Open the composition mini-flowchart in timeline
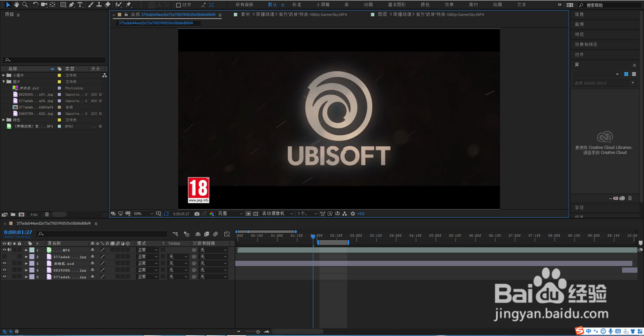Screen dimensions: 644x336 tap(175, 234)
